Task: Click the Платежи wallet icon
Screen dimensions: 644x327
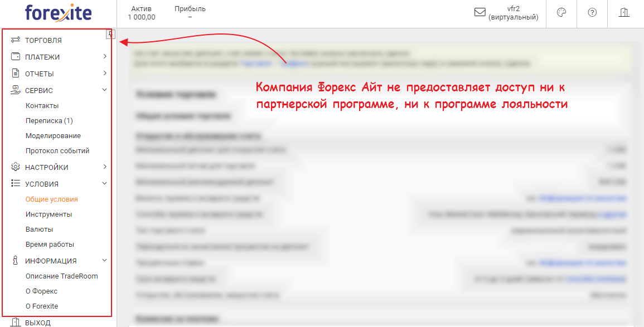Action: click(x=16, y=57)
